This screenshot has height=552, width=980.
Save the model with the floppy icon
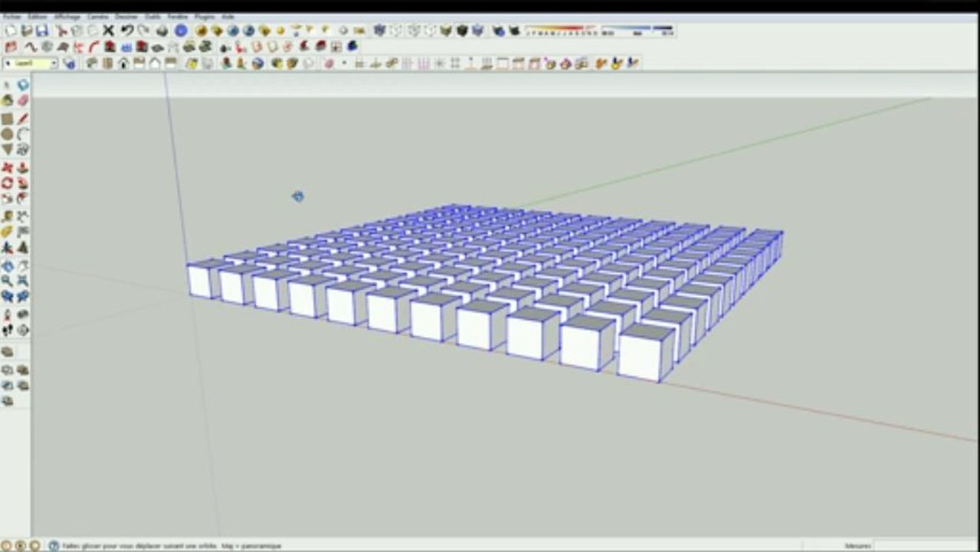coord(42,31)
